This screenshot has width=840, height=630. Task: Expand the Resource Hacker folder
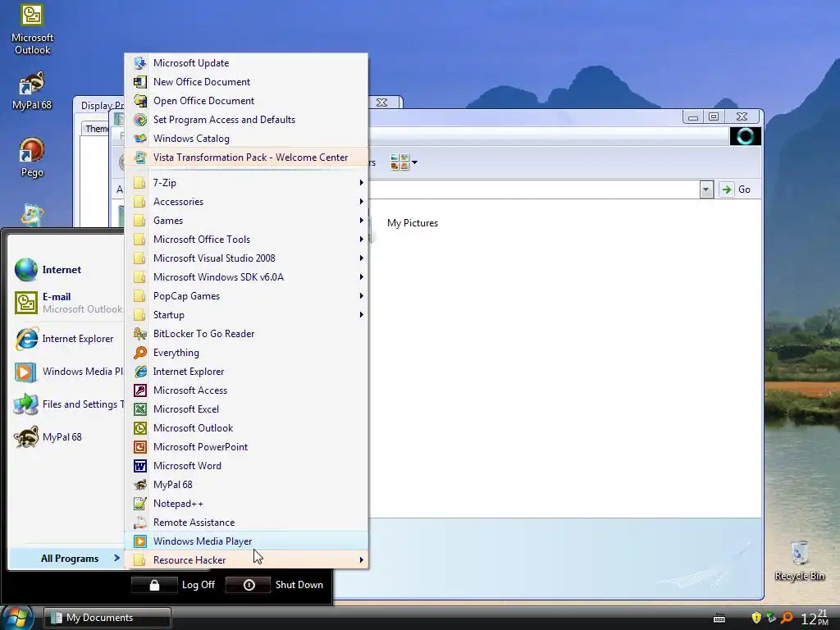pos(246,559)
